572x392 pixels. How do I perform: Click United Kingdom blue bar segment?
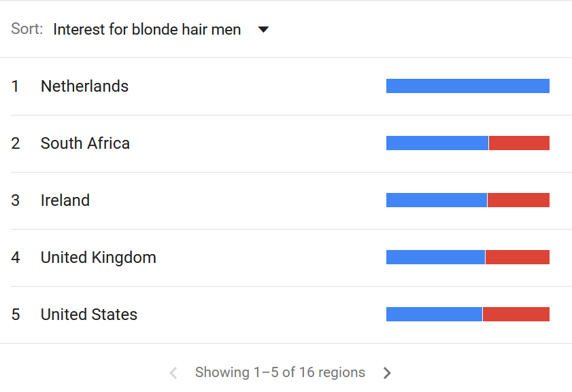[435, 257]
